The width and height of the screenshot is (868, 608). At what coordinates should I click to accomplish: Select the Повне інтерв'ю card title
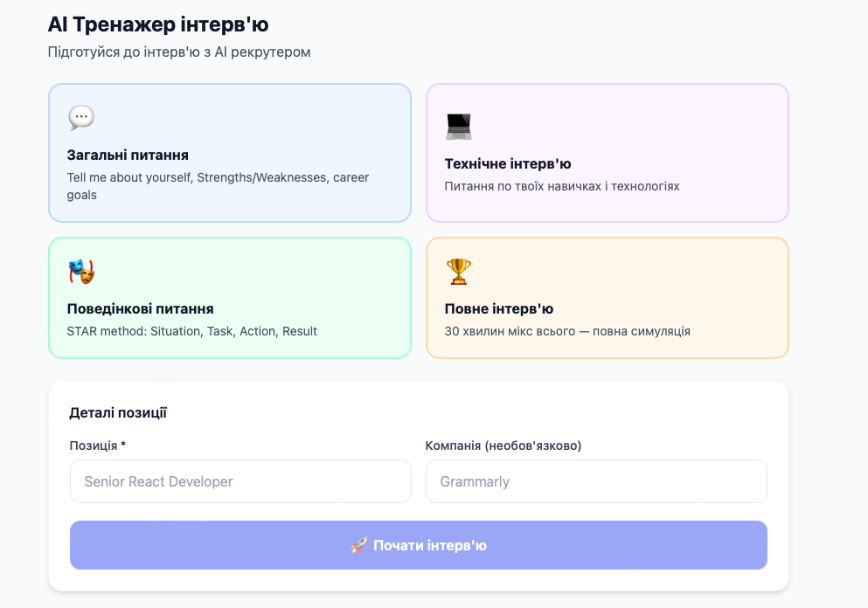coord(498,309)
